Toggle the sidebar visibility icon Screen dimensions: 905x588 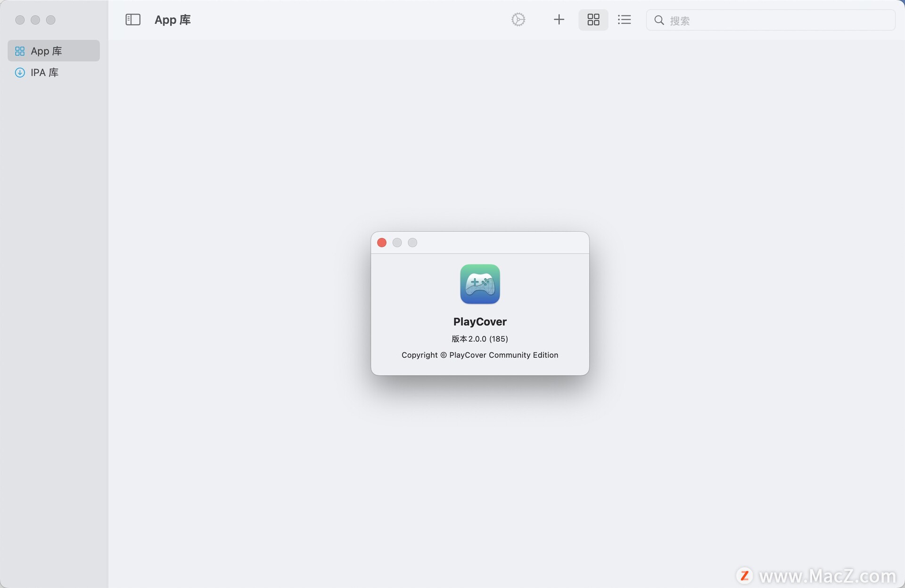133,20
